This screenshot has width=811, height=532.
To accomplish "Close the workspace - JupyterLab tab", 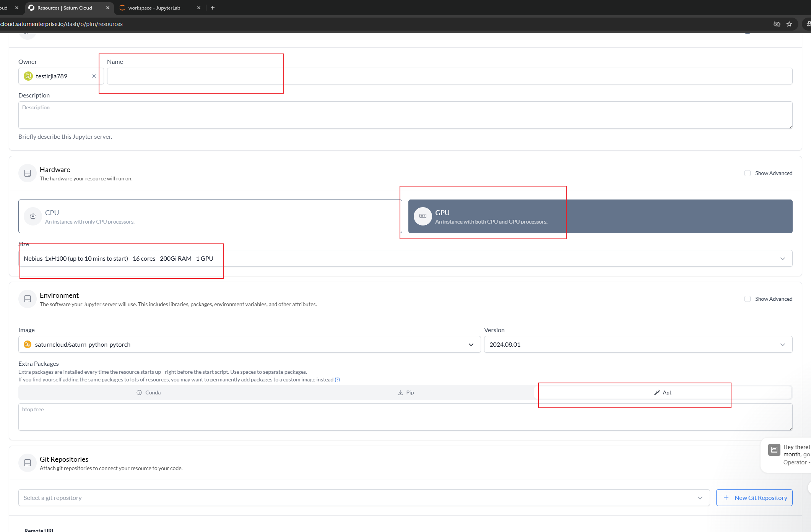I will click(199, 8).
